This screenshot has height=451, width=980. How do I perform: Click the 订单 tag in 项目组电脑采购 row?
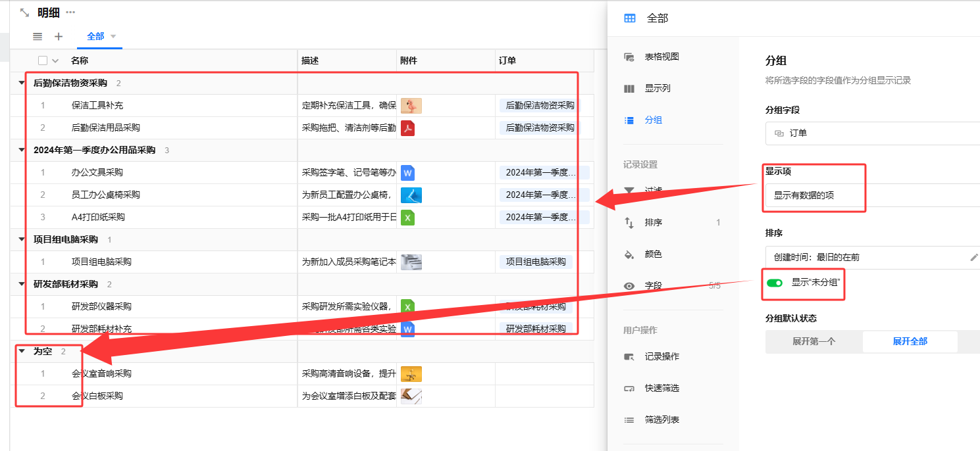coord(535,262)
